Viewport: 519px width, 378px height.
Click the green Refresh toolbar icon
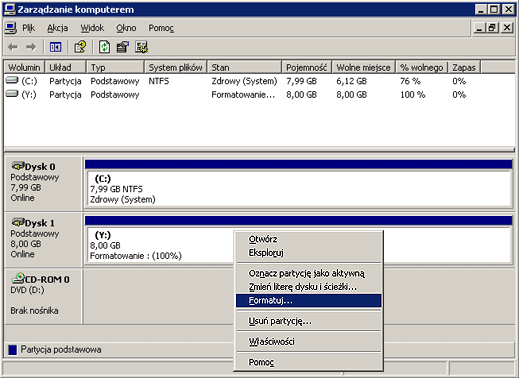point(104,47)
